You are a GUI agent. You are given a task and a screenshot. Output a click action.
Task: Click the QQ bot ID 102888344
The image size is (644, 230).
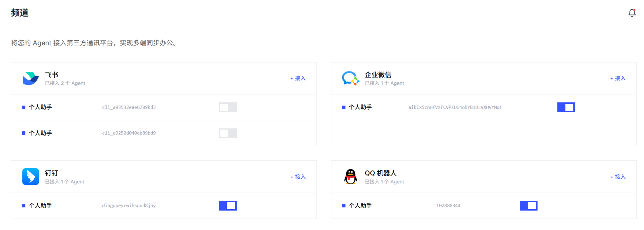pyautogui.click(x=448, y=205)
